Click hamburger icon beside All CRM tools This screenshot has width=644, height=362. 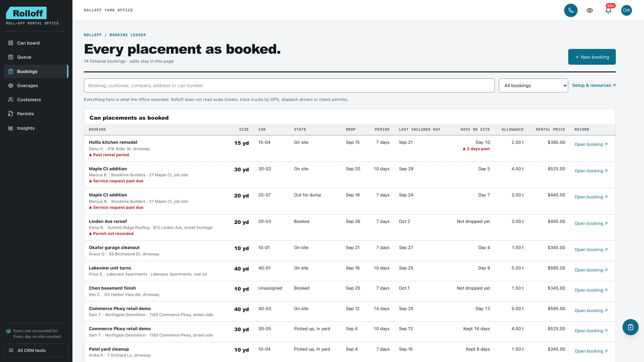11,350
